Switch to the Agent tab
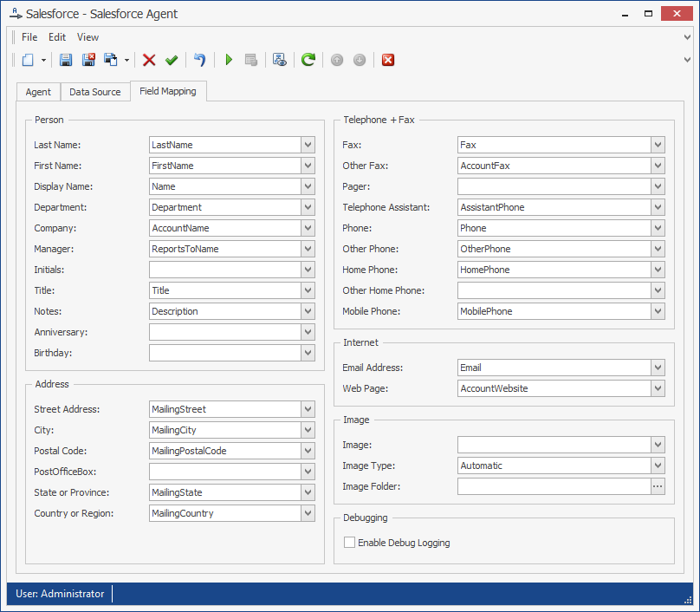700x612 pixels. (38, 92)
